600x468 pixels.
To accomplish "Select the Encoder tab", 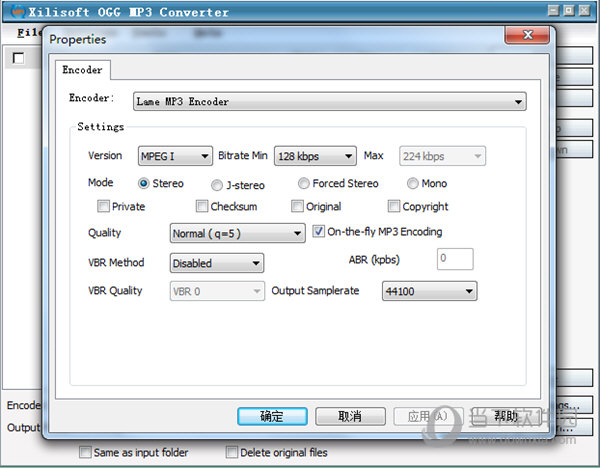I will [83, 70].
